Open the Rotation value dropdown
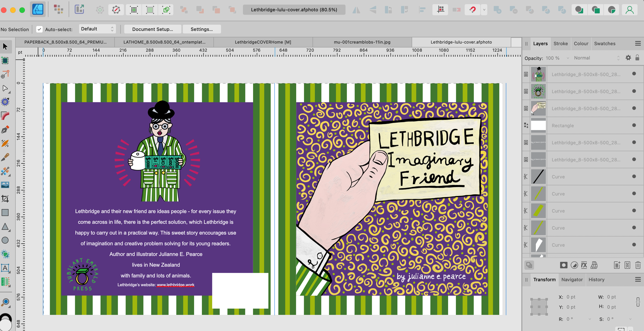Image resolution: width=644 pixels, height=331 pixels. click(590, 319)
